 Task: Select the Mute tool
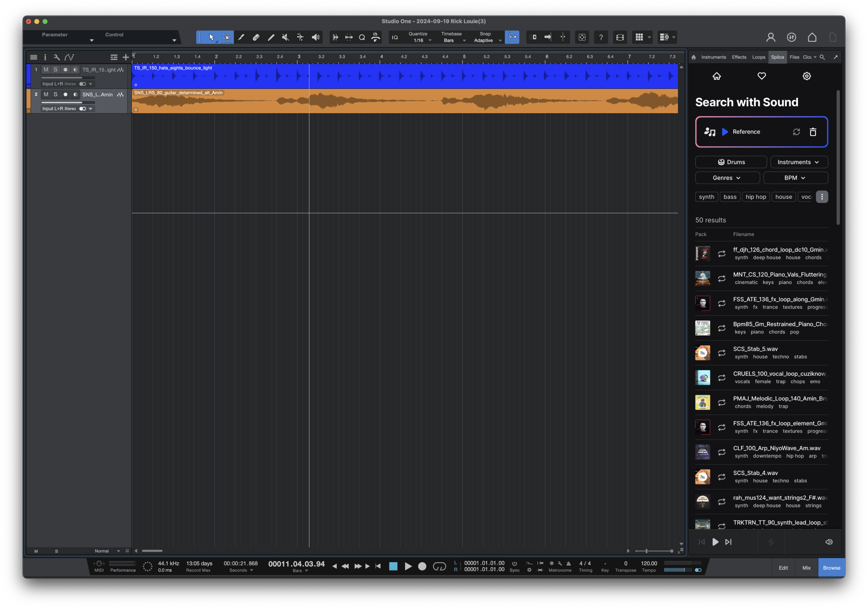click(x=285, y=37)
